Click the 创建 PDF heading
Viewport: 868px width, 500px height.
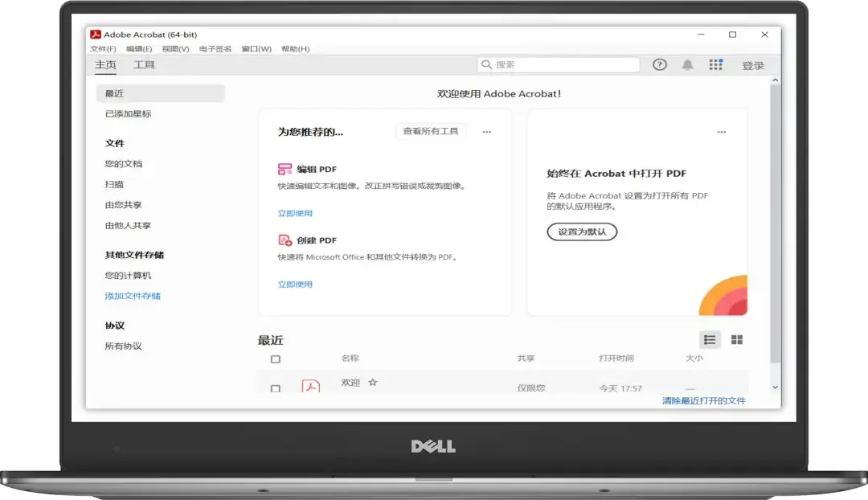317,240
